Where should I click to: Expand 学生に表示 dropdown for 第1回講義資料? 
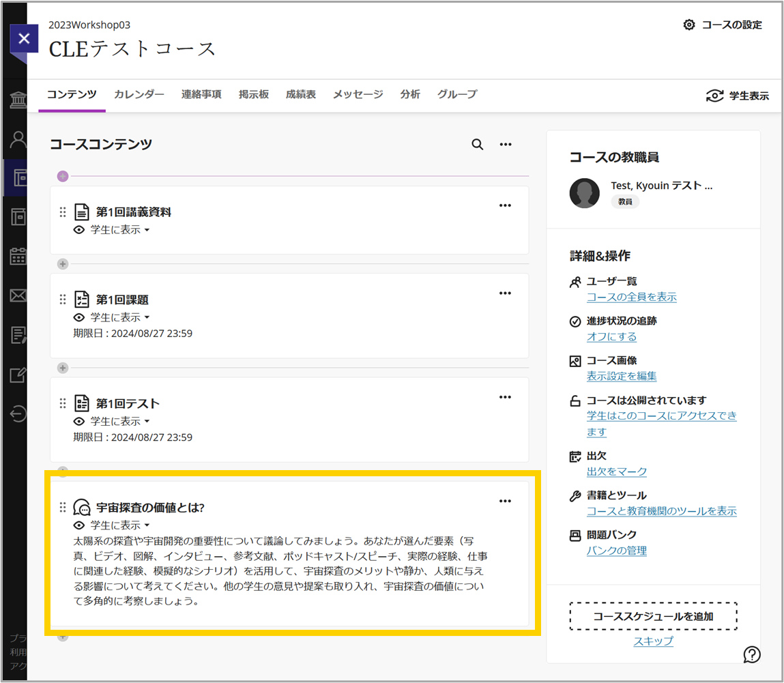pos(120,230)
